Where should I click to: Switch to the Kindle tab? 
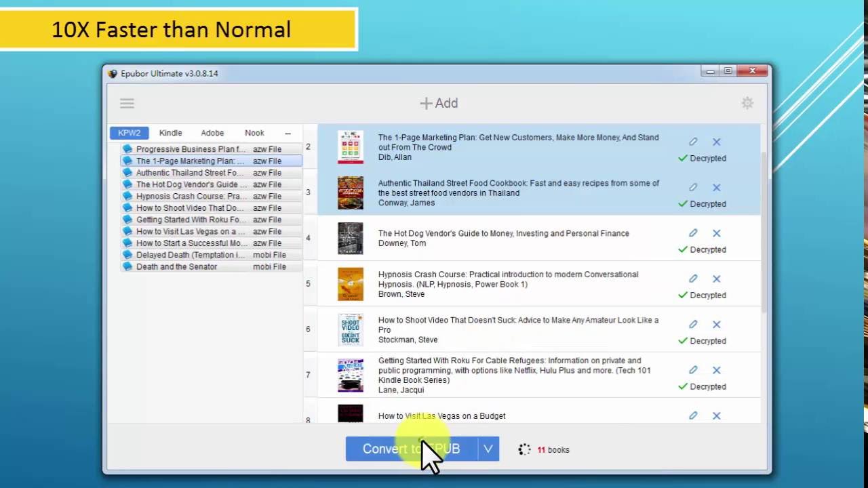click(170, 133)
